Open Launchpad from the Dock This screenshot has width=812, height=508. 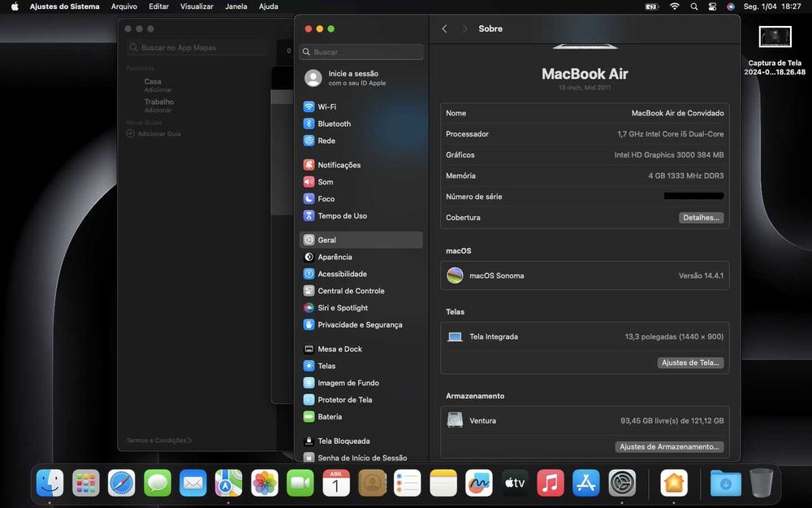tap(85, 483)
